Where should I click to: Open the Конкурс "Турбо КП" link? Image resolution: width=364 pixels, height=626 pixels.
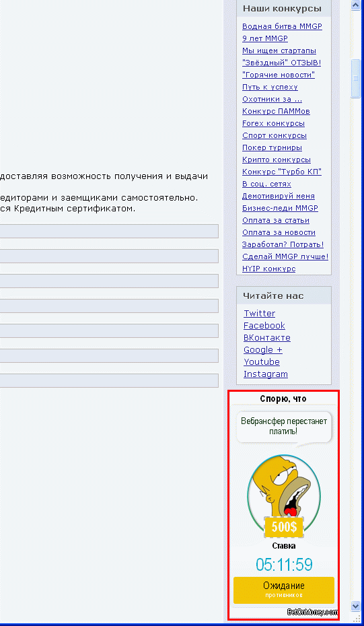282,172
